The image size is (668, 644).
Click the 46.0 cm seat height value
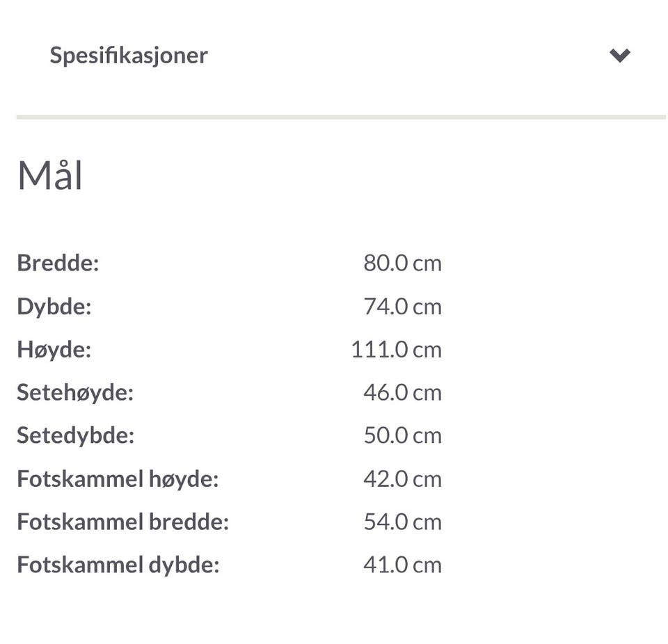pos(402,392)
